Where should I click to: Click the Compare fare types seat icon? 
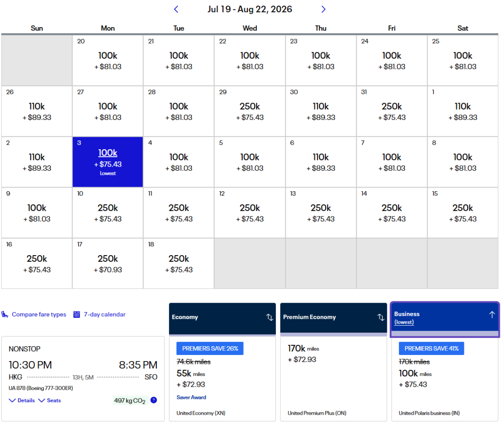(5, 314)
